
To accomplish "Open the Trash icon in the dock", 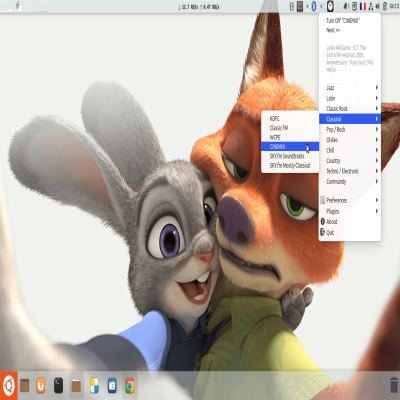I will [394, 386].
